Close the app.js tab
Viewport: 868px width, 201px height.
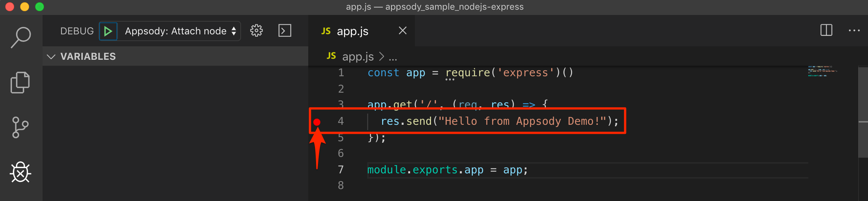tap(403, 31)
